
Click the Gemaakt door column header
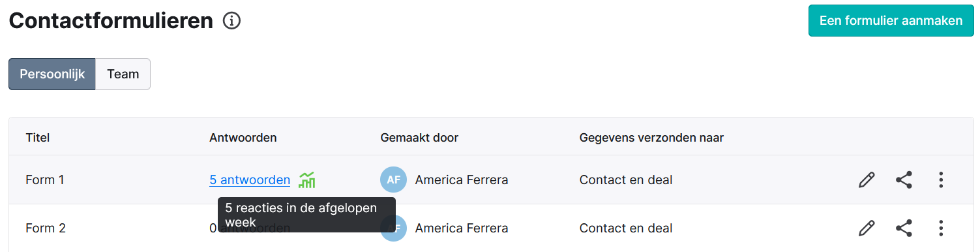click(x=419, y=138)
